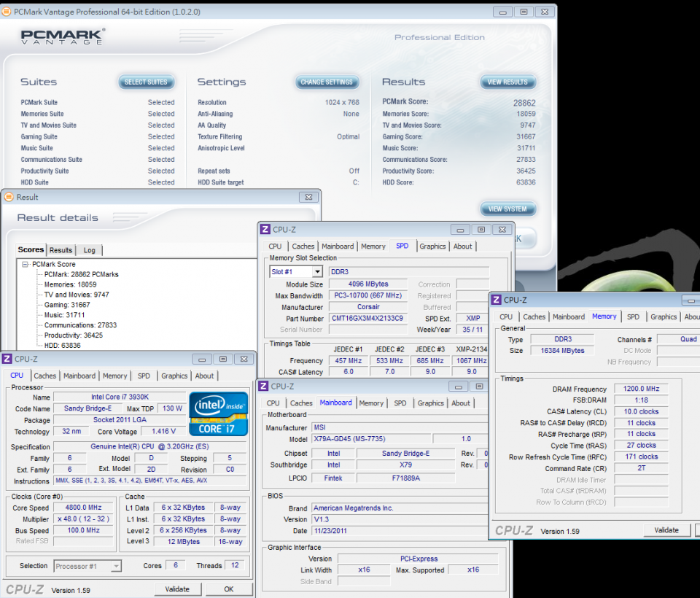
Task: Click the Result window title bar icon
Action: tap(8, 197)
